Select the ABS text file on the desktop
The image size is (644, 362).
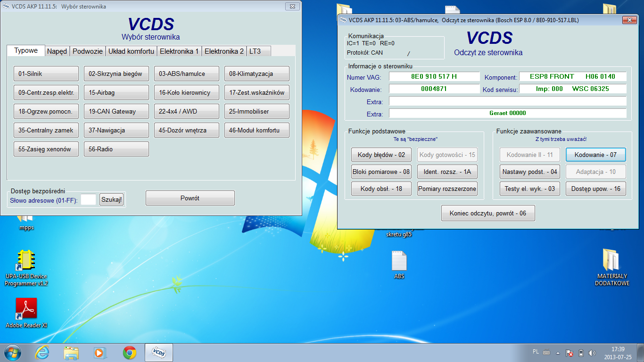(x=399, y=265)
